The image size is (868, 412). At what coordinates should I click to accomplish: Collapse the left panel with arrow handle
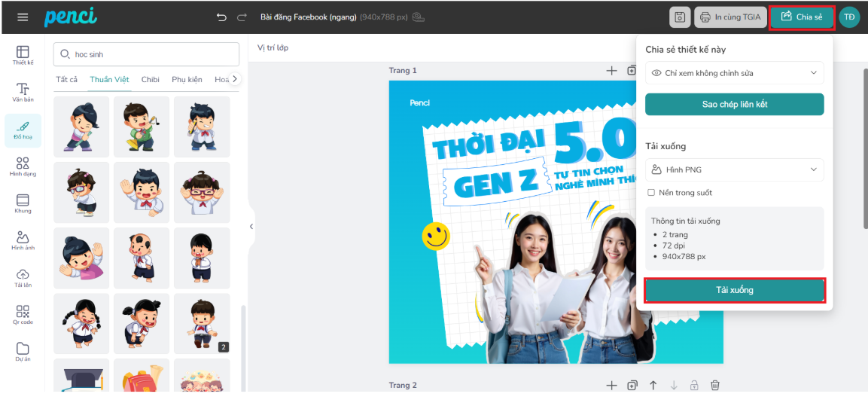tap(251, 226)
